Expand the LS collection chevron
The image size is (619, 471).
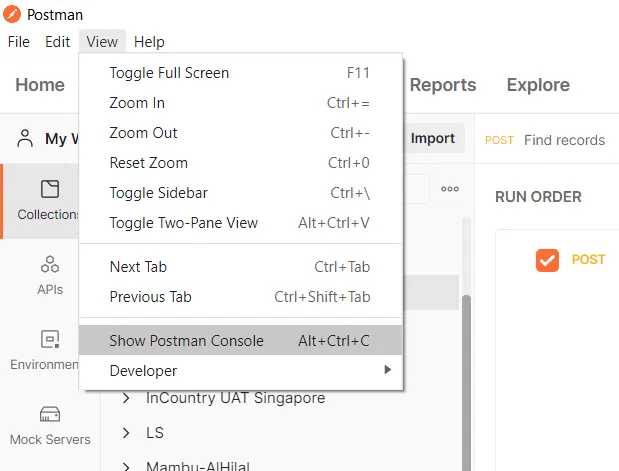[126, 433]
